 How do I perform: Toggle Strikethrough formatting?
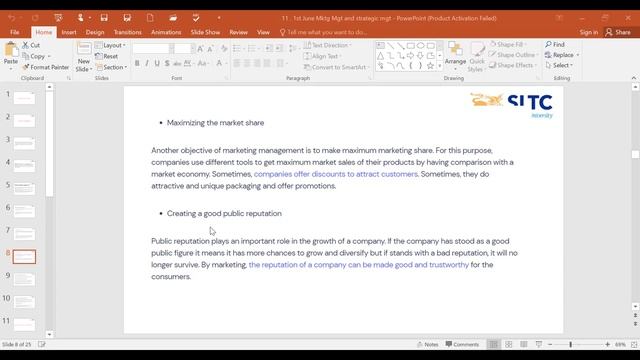coord(177,63)
